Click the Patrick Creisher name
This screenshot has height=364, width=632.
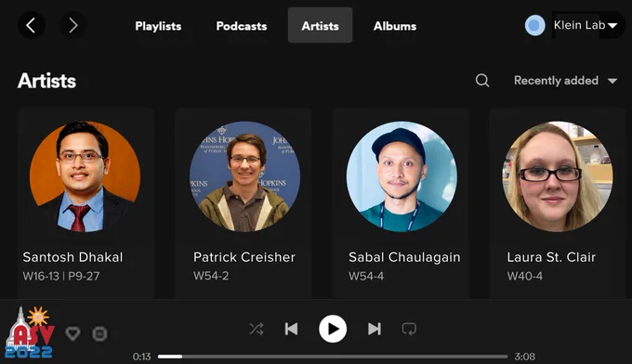[x=244, y=257]
